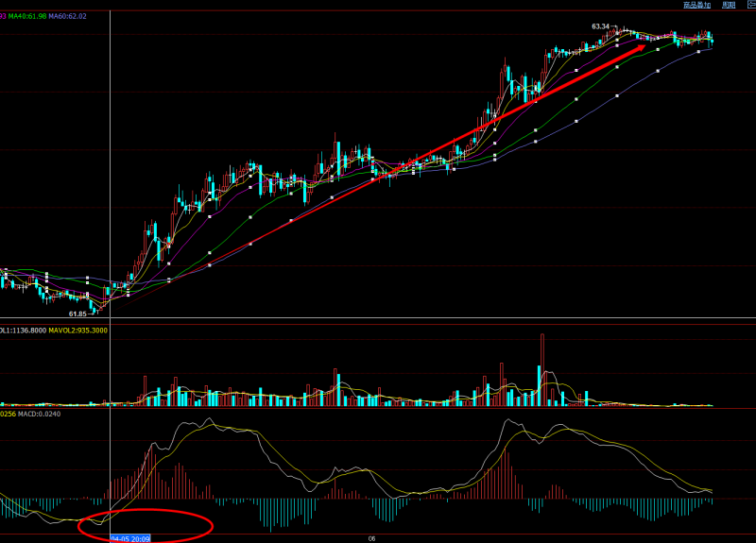Click the 63.34 high price marker
Image resolution: width=756 pixels, height=543 pixels.
click(600, 26)
